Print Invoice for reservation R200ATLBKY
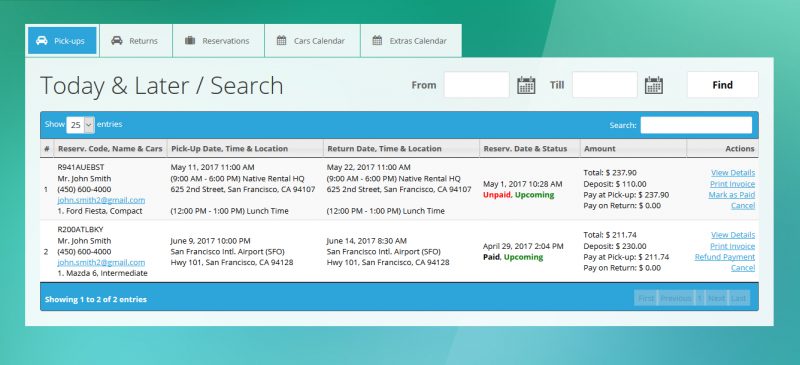Viewport: 800px width, 365px height. [732, 246]
